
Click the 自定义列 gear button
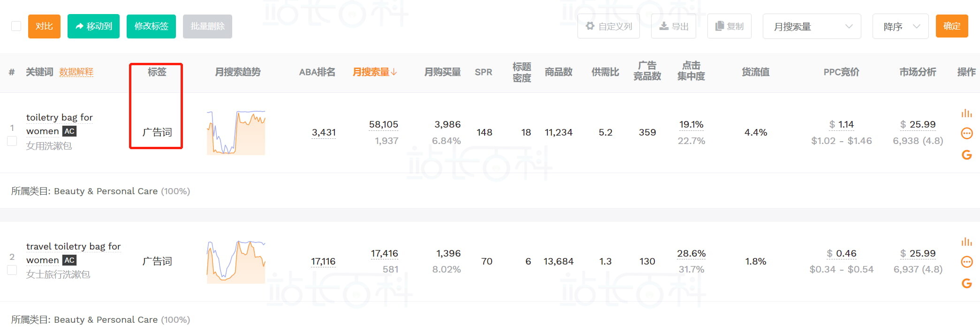click(608, 26)
